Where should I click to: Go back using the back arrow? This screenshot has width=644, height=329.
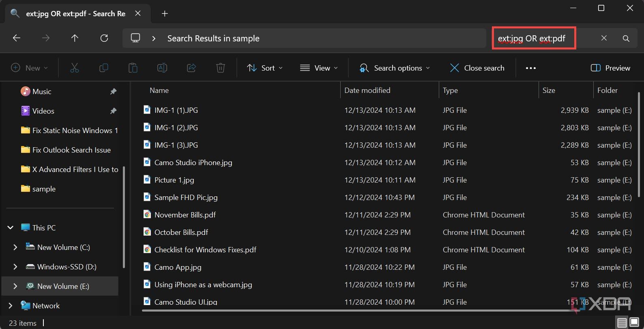tap(17, 38)
